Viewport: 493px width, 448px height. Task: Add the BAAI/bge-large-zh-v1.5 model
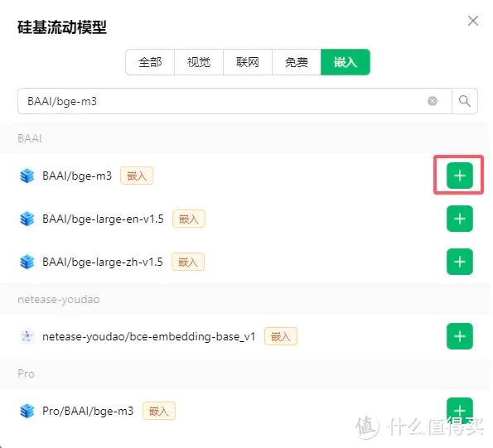tap(459, 262)
